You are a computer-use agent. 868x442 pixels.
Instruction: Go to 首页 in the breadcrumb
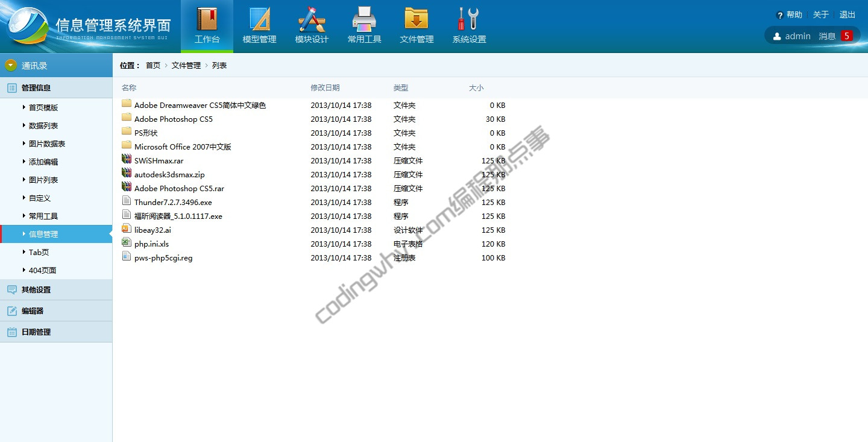(x=153, y=66)
